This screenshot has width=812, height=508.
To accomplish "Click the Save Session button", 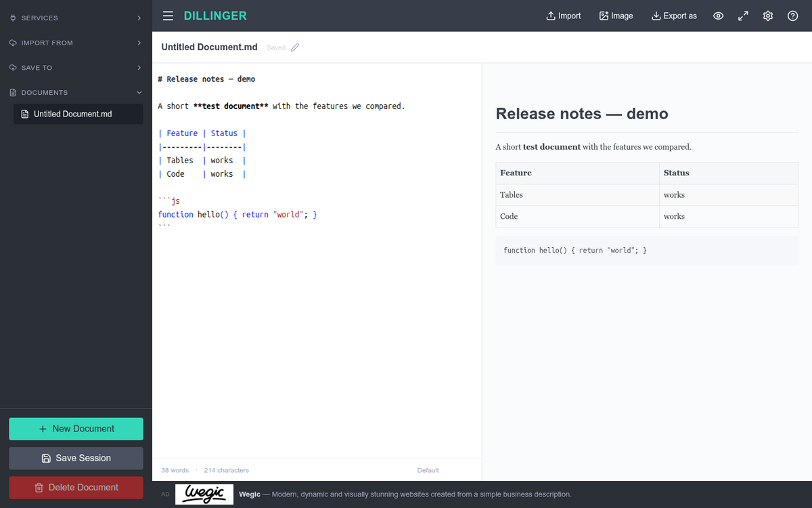I will point(76,458).
